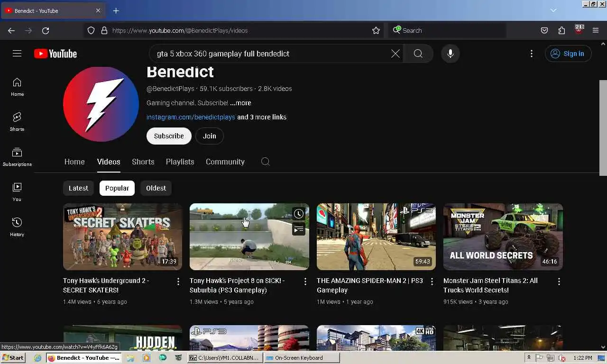View site security padlock info

[104, 30]
